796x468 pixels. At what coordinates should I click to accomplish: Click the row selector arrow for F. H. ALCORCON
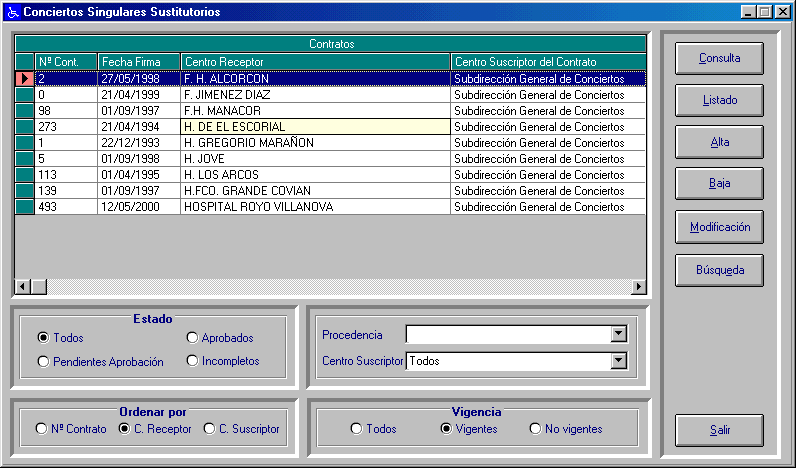[25, 78]
